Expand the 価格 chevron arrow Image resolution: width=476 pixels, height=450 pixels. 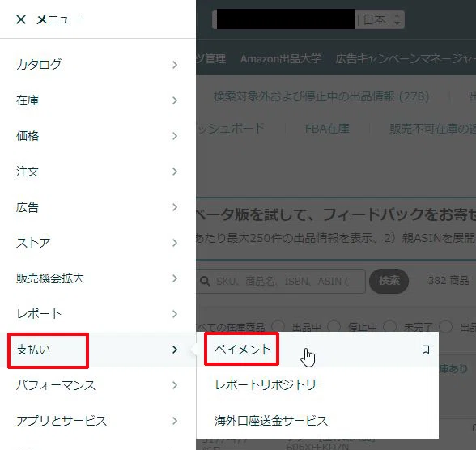[175, 136]
